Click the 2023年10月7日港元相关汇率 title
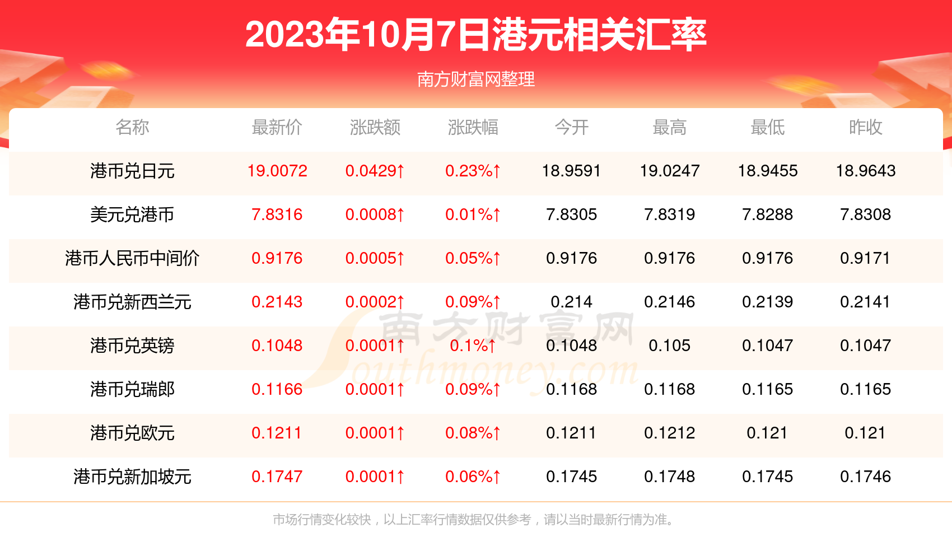952x560 pixels. [476, 35]
